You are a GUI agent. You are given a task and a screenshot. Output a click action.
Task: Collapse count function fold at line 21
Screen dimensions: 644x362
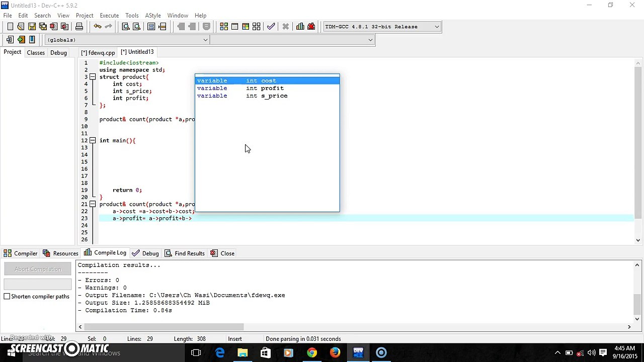93,204
